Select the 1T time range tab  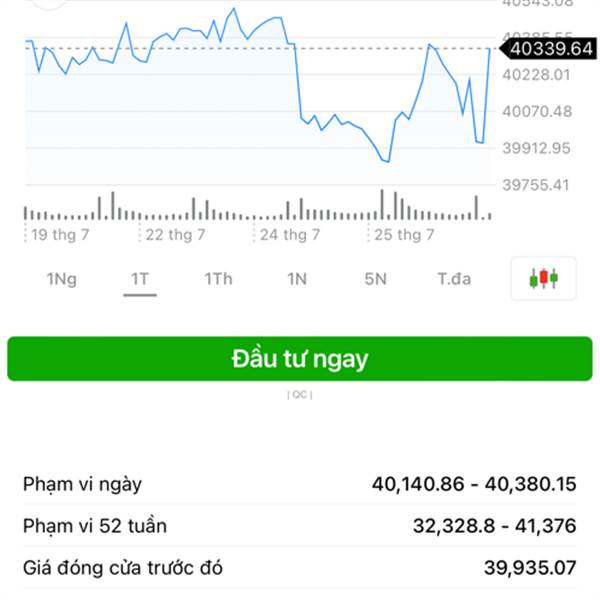tap(140, 279)
